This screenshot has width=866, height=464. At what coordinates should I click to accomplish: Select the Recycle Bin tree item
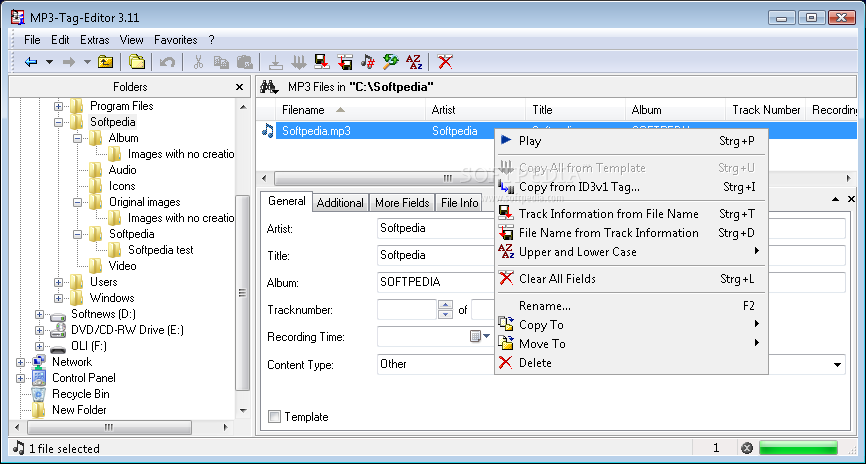81,394
